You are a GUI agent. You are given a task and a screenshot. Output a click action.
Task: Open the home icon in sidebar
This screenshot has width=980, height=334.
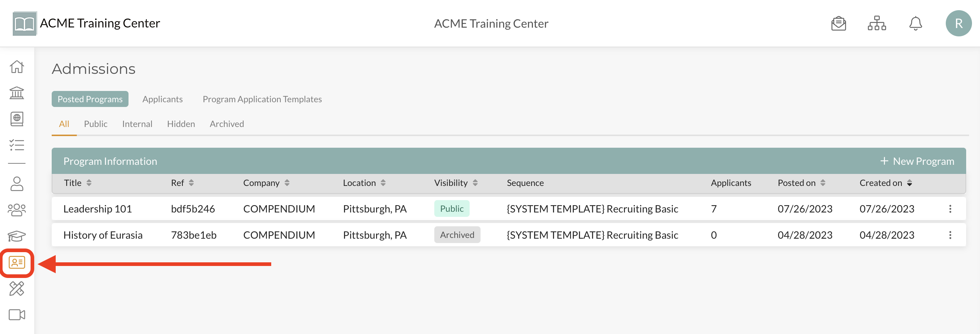point(17,67)
